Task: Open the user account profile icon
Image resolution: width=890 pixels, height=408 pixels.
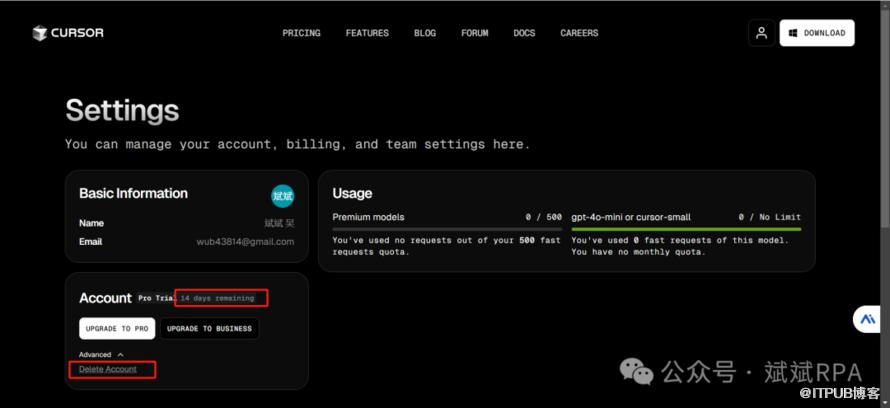Action: (761, 33)
